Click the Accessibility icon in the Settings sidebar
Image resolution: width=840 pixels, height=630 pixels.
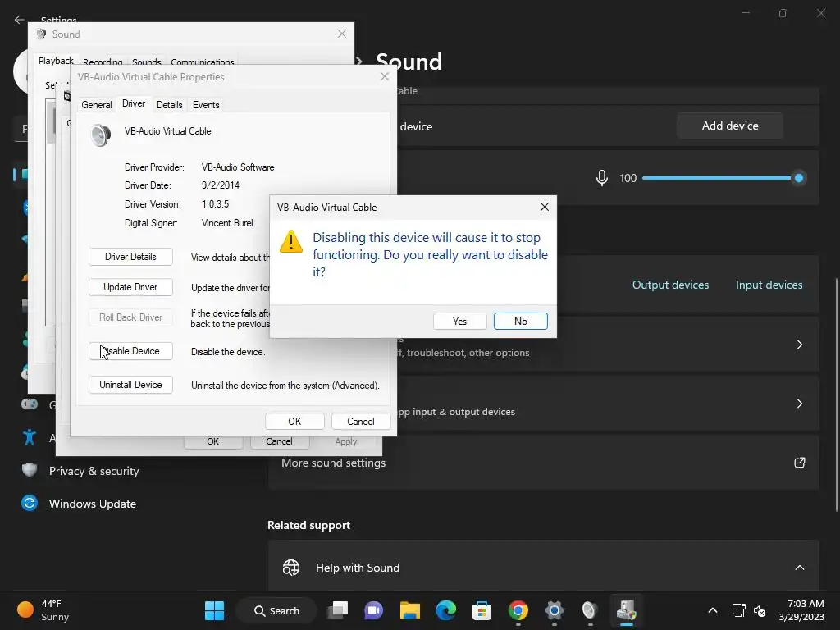(30, 438)
